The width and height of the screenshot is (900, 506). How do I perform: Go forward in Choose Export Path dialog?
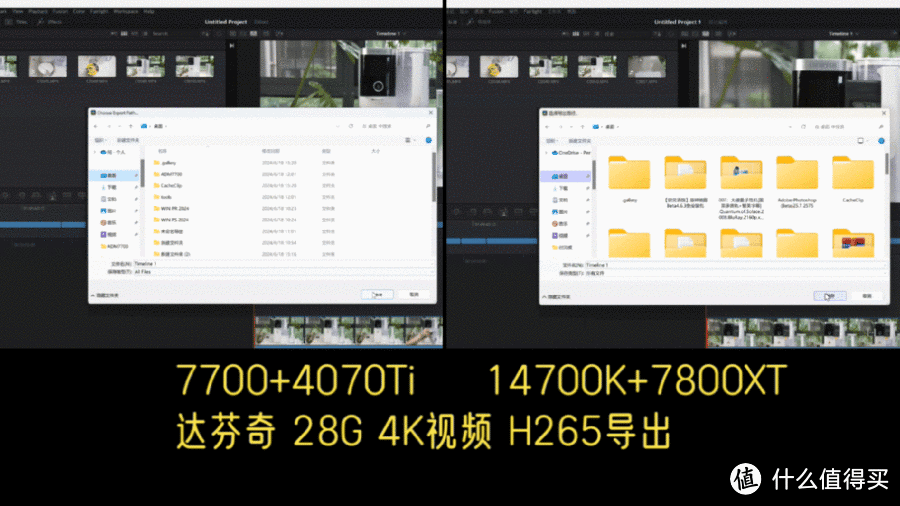tap(108, 126)
